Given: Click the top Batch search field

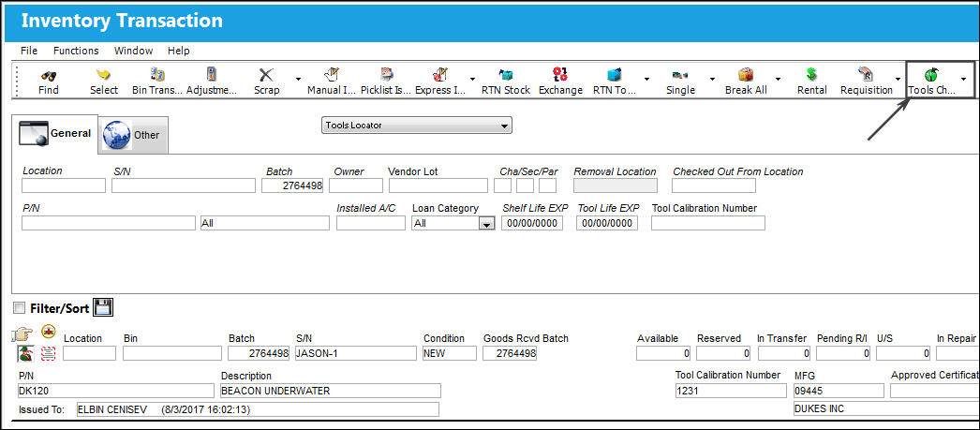Looking at the screenshot, I should [292, 185].
